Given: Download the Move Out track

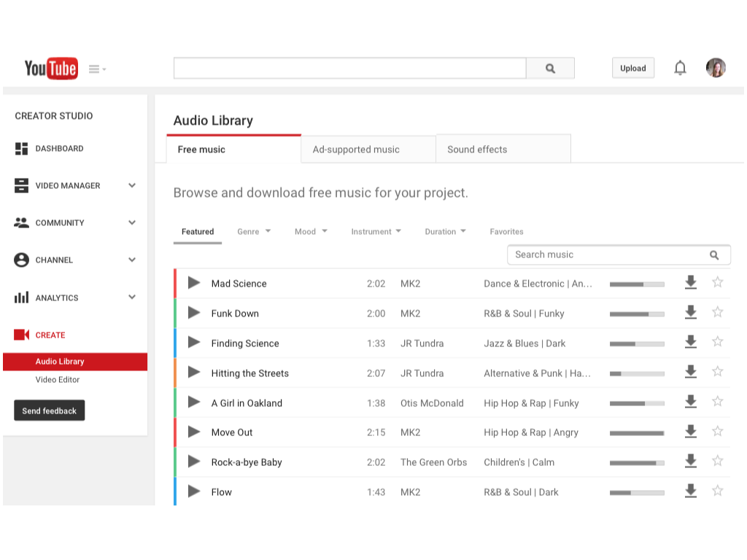Looking at the screenshot, I should (691, 432).
